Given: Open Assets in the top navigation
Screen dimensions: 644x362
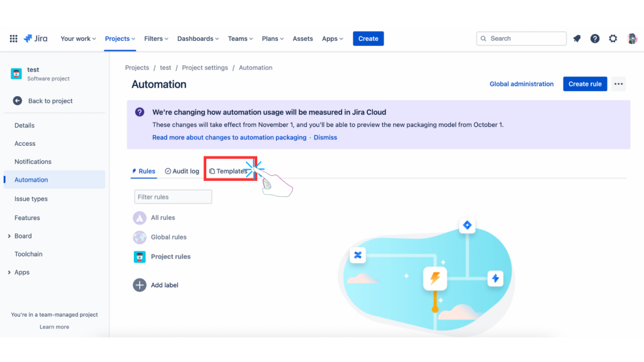Looking at the screenshot, I should tap(303, 38).
